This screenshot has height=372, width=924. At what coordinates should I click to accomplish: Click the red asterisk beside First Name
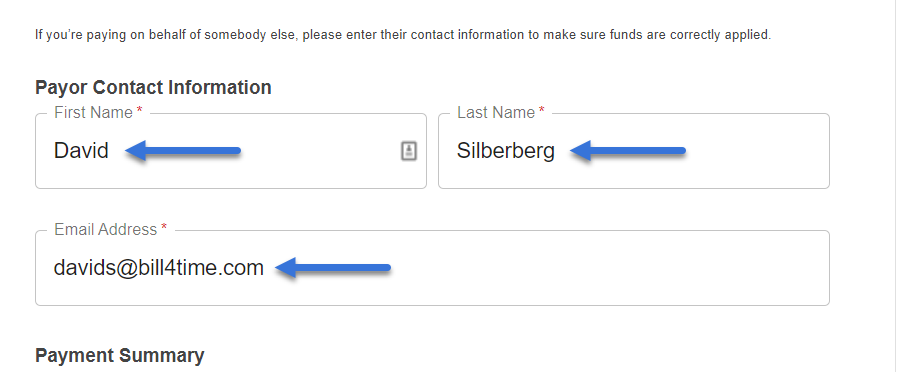point(140,111)
